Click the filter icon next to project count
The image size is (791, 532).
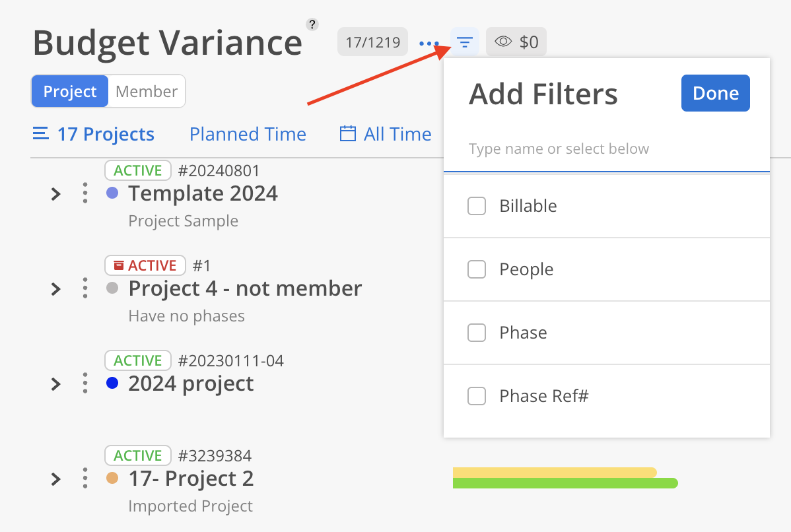pos(465,43)
